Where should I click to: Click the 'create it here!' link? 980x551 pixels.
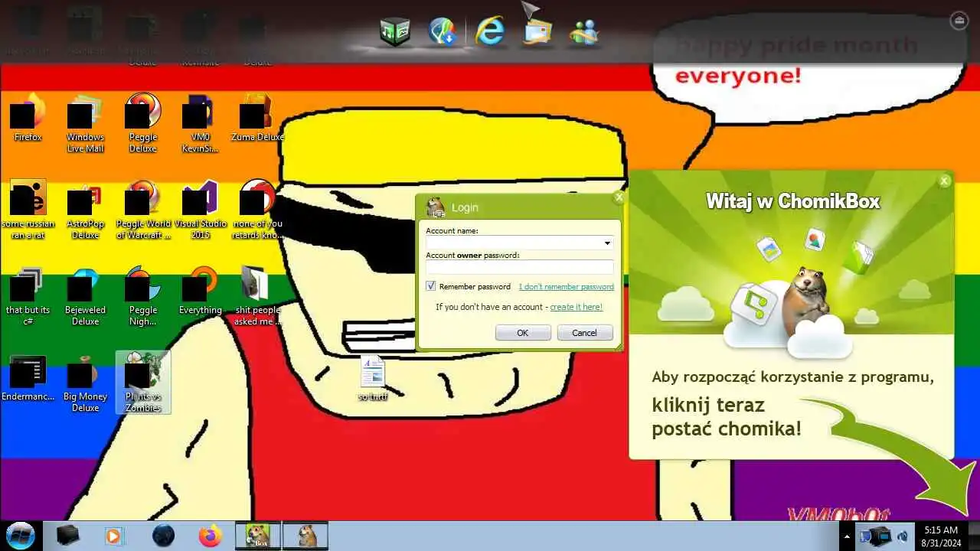(576, 307)
